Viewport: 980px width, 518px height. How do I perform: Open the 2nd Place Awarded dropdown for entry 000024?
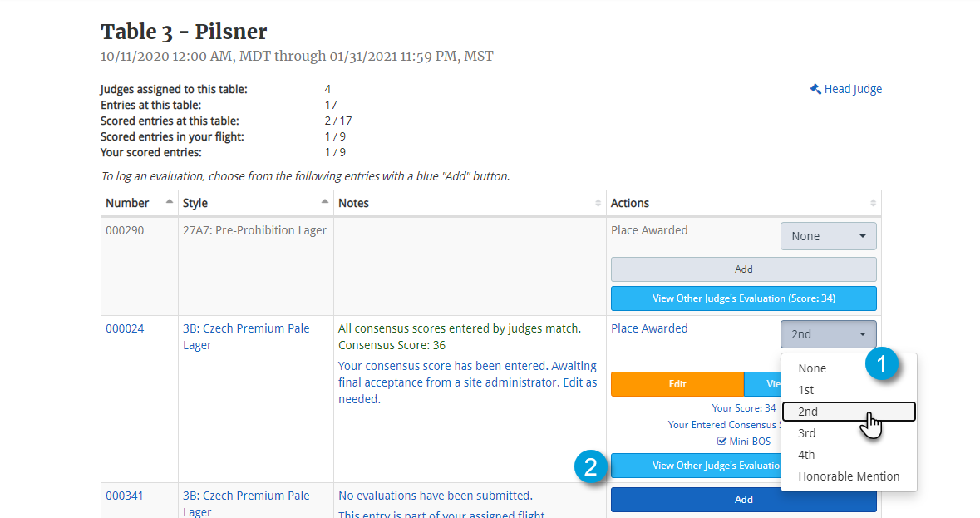tap(828, 334)
